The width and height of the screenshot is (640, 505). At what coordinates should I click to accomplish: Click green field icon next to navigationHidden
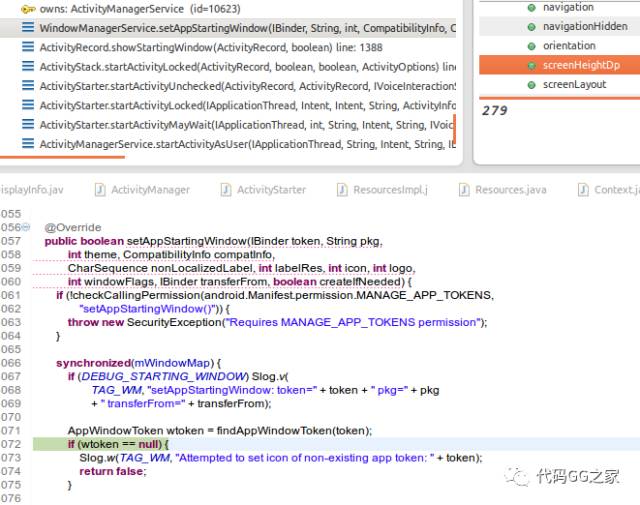click(x=531, y=27)
